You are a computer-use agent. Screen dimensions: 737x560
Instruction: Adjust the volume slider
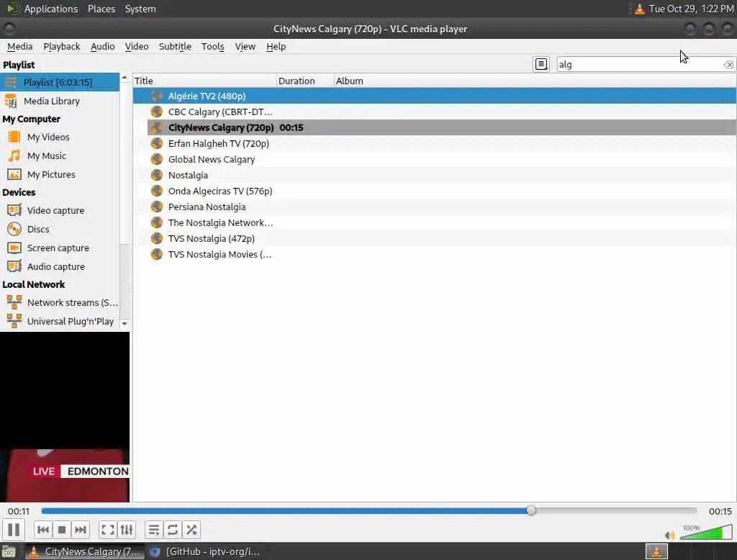(706, 532)
